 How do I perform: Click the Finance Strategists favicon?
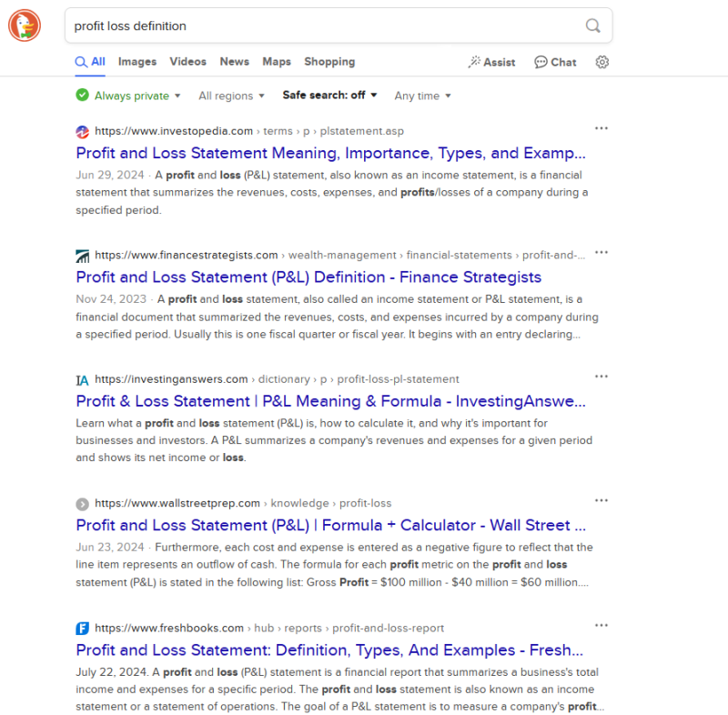82,256
